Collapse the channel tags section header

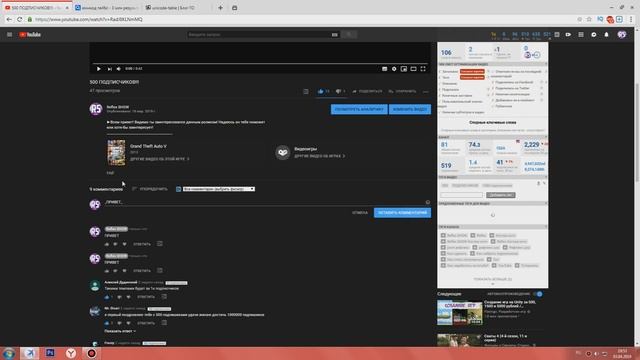pyautogui.click(x=493, y=227)
